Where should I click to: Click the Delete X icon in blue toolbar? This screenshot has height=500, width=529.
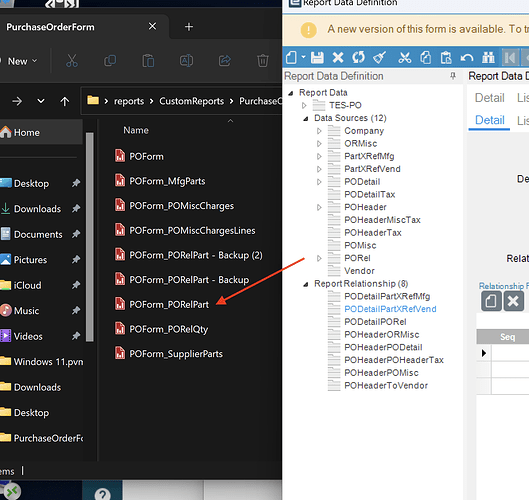click(x=338, y=58)
